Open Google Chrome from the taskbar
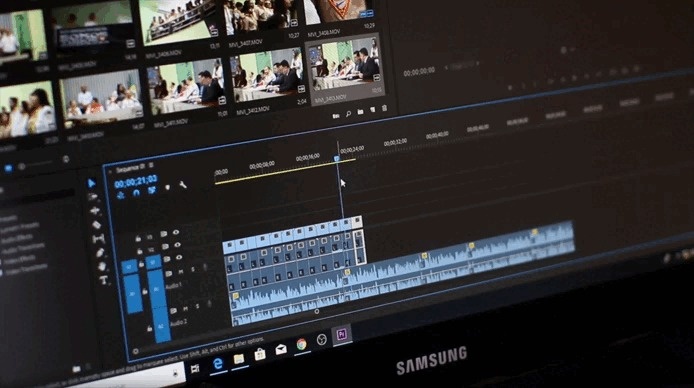The image size is (694, 388). click(x=301, y=344)
